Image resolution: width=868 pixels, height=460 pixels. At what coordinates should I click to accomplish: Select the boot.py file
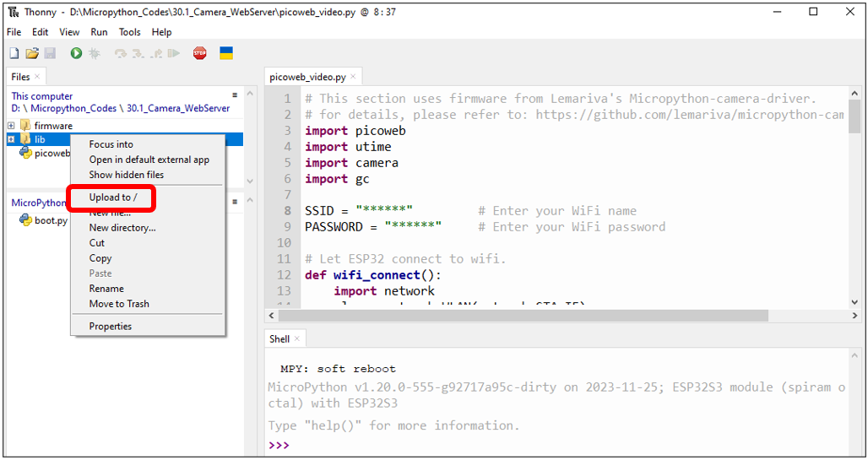coord(51,220)
